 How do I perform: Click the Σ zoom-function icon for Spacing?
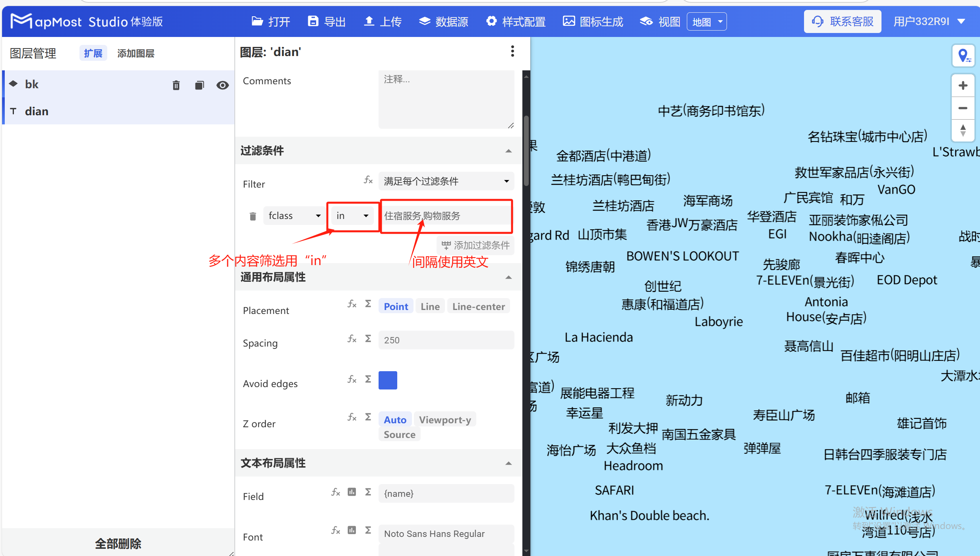point(367,339)
